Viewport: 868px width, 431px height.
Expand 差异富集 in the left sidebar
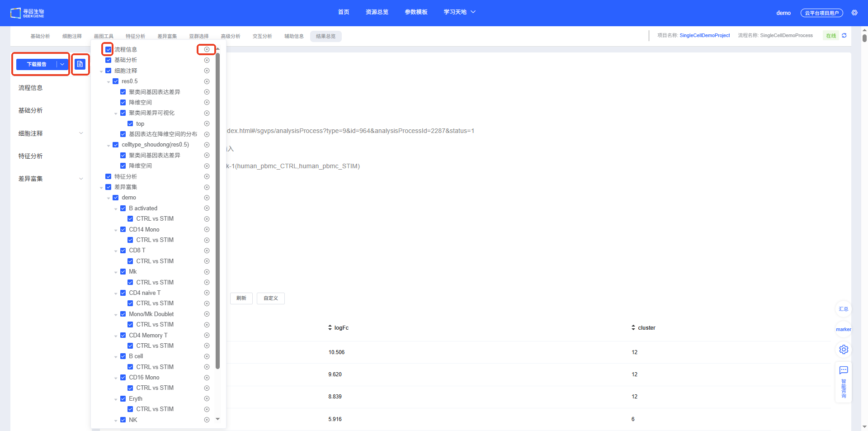tap(81, 179)
